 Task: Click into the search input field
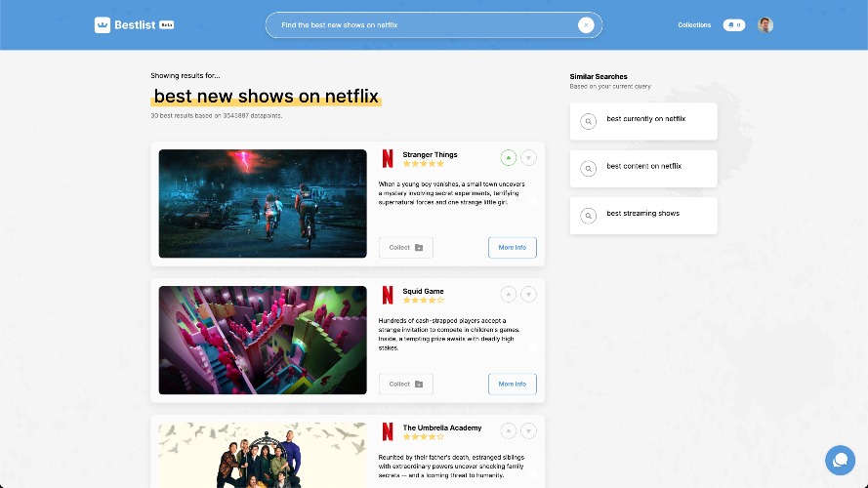pyautogui.click(x=434, y=25)
